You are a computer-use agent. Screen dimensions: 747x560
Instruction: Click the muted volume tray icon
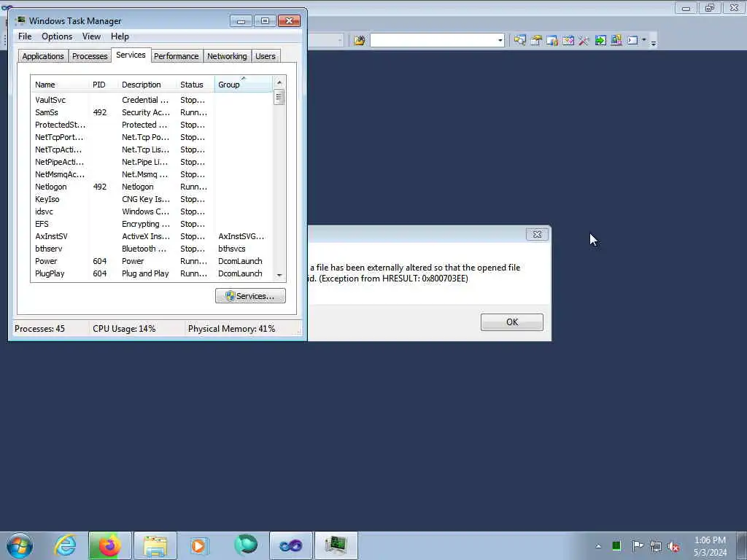coord(673,546)
